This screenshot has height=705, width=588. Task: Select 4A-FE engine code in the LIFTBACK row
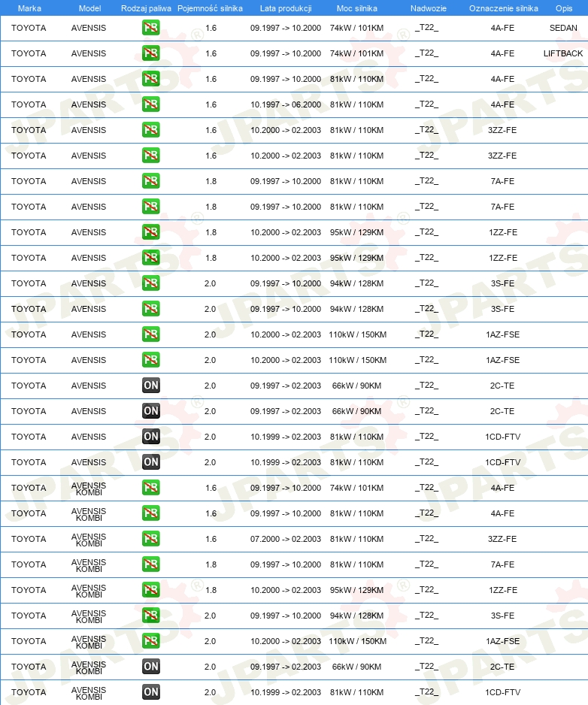point(502,53)
